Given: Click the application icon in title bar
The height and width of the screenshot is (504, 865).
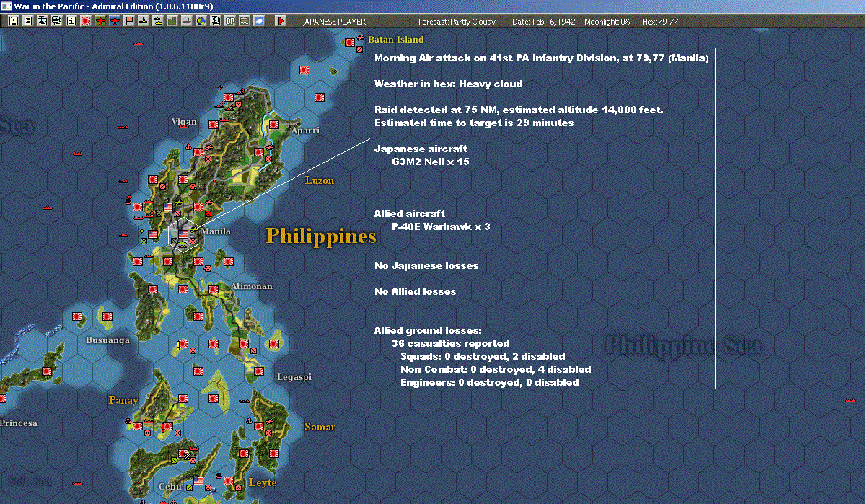Looking at the screenshot, I should [6, 6].
